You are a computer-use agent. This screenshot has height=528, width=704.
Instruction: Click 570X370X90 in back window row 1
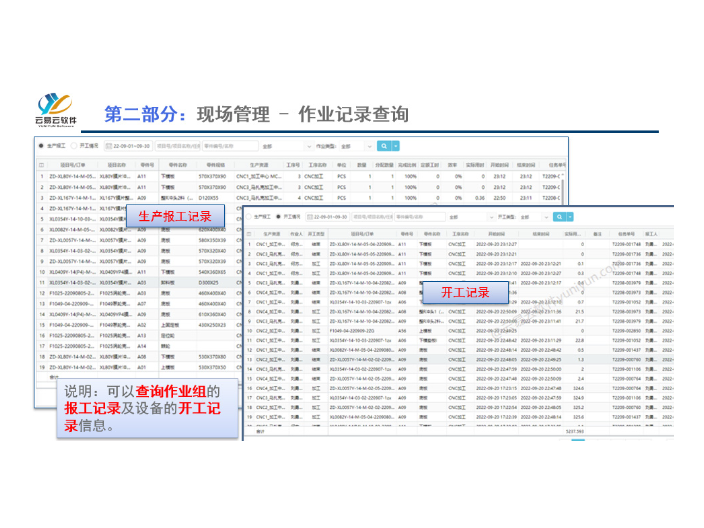(212, 176)
